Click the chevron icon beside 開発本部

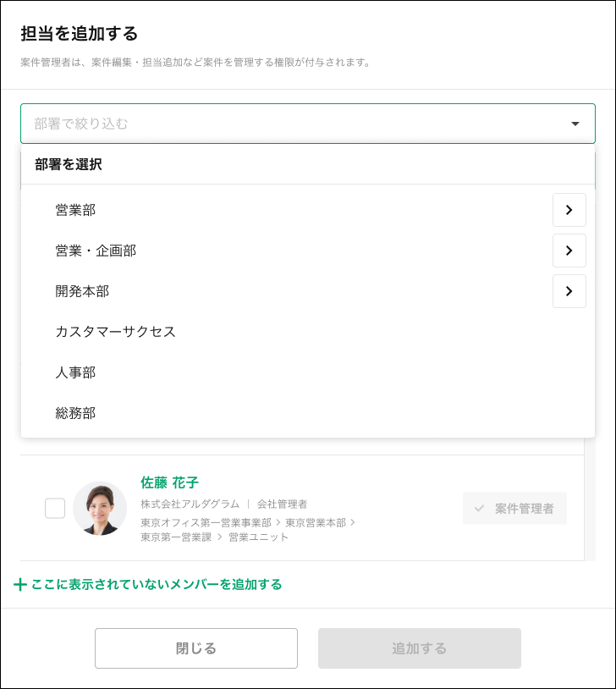(569, 291)
